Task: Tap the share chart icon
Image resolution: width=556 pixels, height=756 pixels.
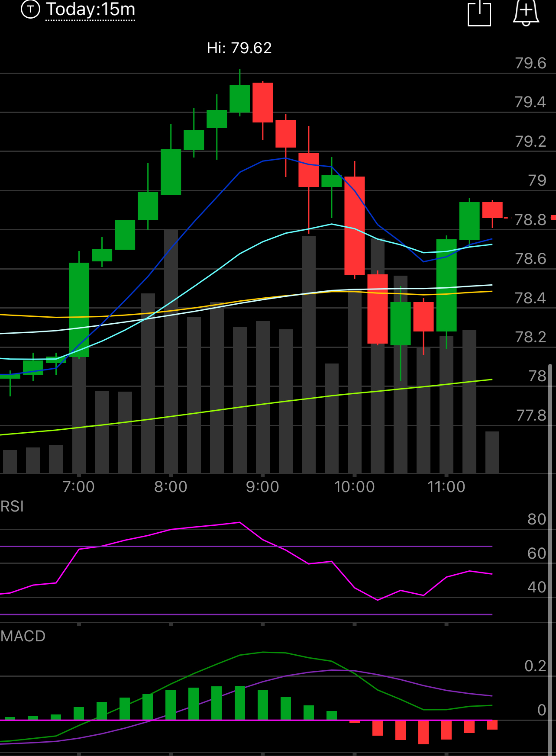Action: point(479,14)
